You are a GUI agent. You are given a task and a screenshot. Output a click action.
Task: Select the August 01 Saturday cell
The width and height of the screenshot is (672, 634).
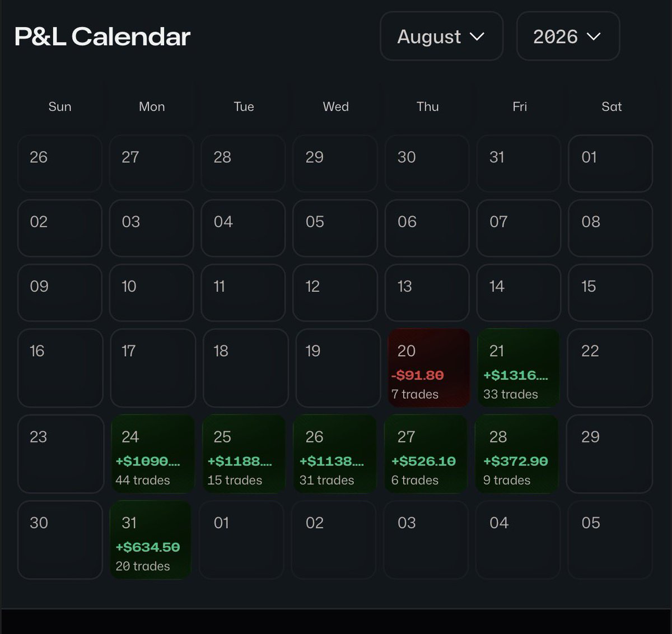tap(610, 164)
